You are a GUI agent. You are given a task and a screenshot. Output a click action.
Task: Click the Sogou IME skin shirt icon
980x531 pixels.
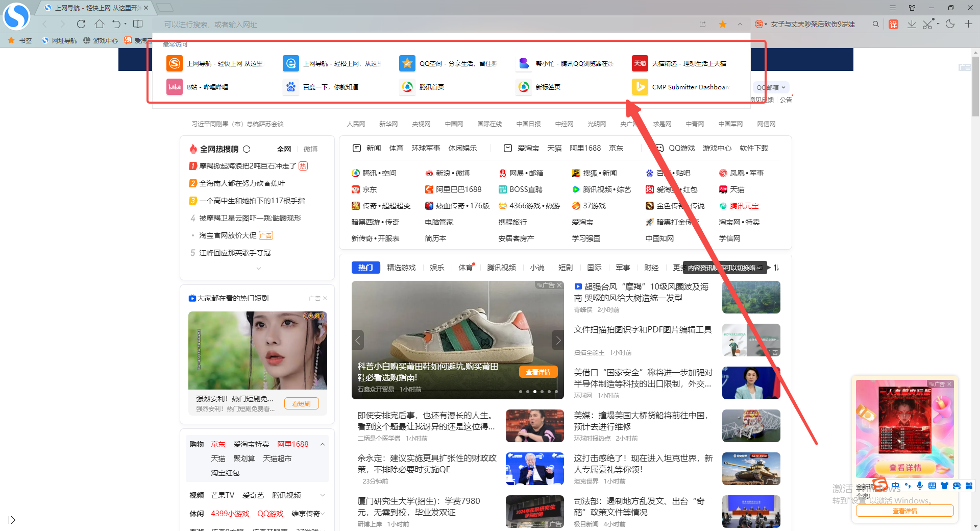click(944, 486)
